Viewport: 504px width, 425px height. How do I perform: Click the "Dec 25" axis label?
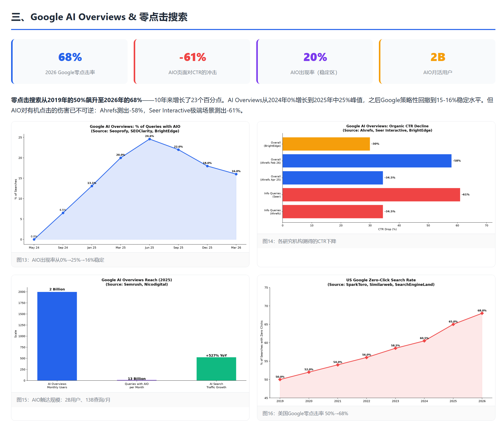point(207,248)
